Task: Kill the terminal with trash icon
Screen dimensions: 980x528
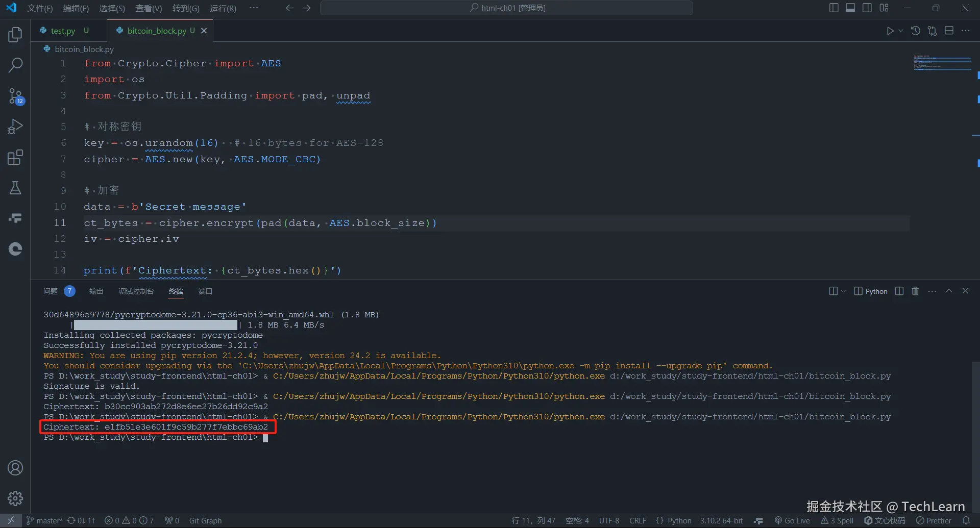Action: (915, 291)
